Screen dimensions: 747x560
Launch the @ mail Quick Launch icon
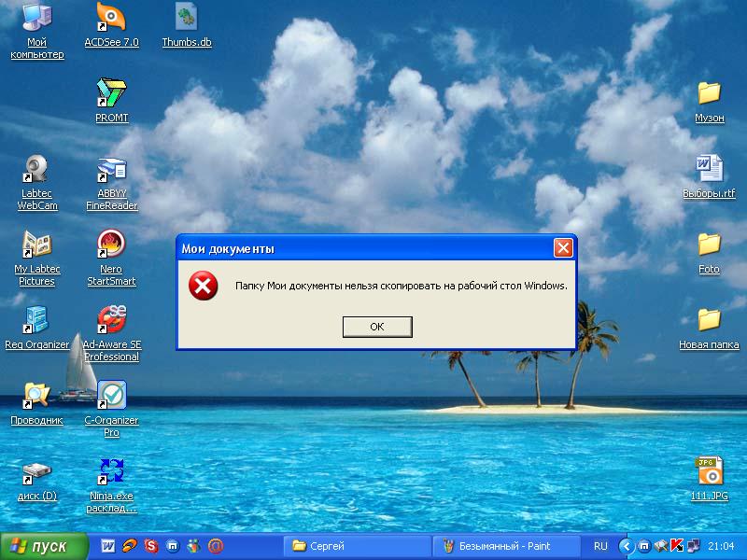216,546
